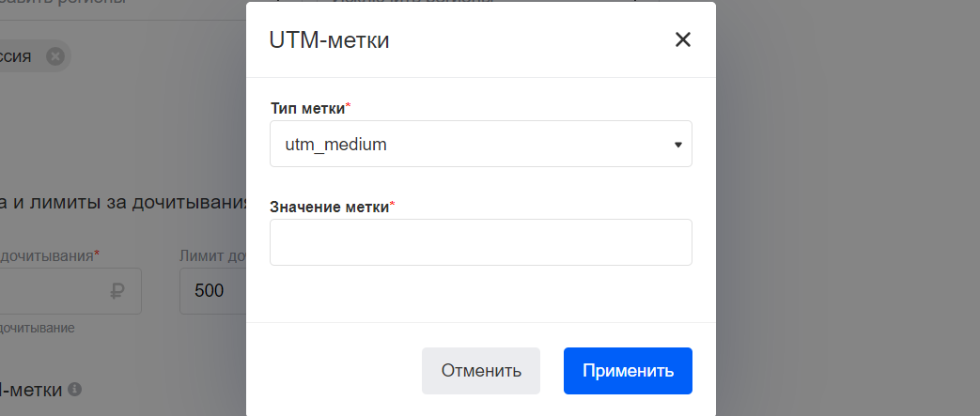
Task: Open the Тип метки dropdown showing utm_medium
Action: pos(481,145)
